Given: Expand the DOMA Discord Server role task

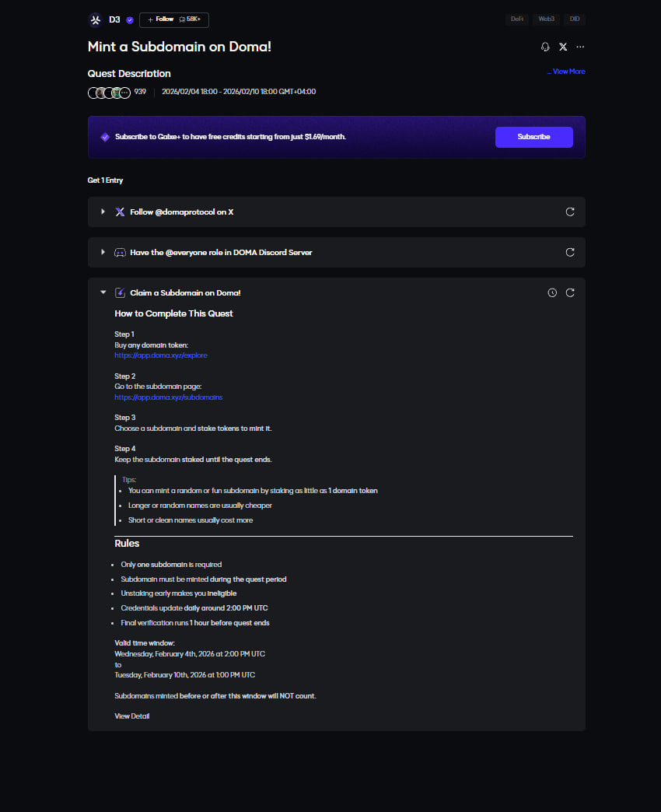Looking at the screenshot, I should click(x=103, y=252).
